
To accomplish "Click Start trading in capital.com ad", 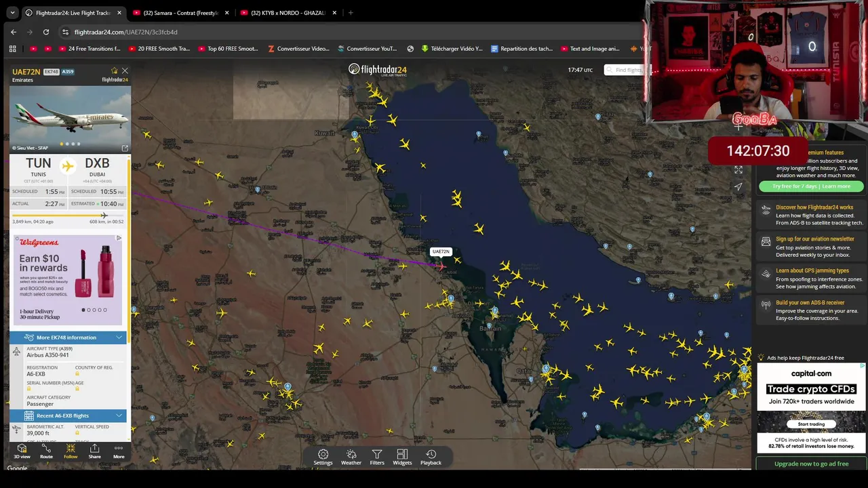I will click(x=811, y=424).
